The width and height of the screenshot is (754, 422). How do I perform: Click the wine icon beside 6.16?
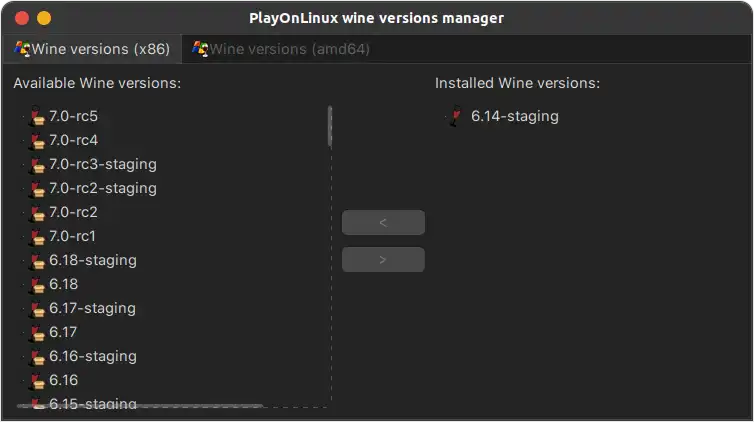coord(38,381)
